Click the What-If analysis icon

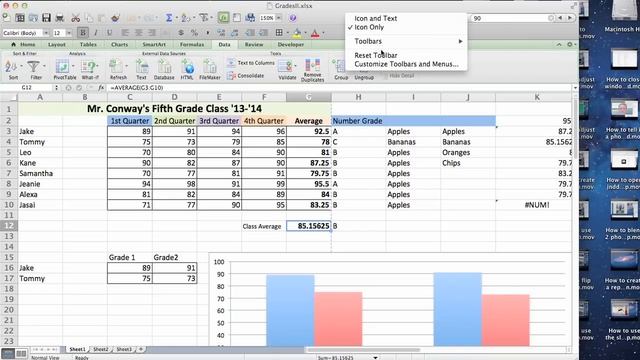point(88,67)
